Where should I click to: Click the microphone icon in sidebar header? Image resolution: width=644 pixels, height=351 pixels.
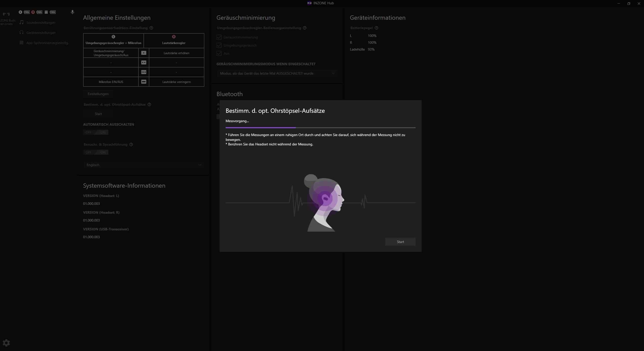[x=73, y=12]
